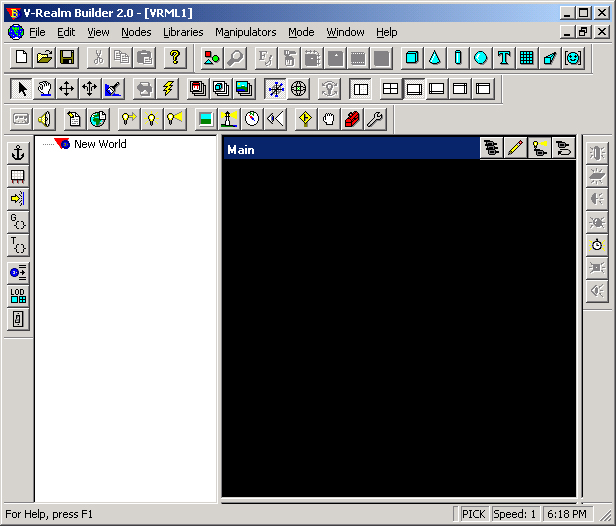Screen dimensions: 616x526
Task: Click the Speed: 1 status field
Action: point(514,514)
